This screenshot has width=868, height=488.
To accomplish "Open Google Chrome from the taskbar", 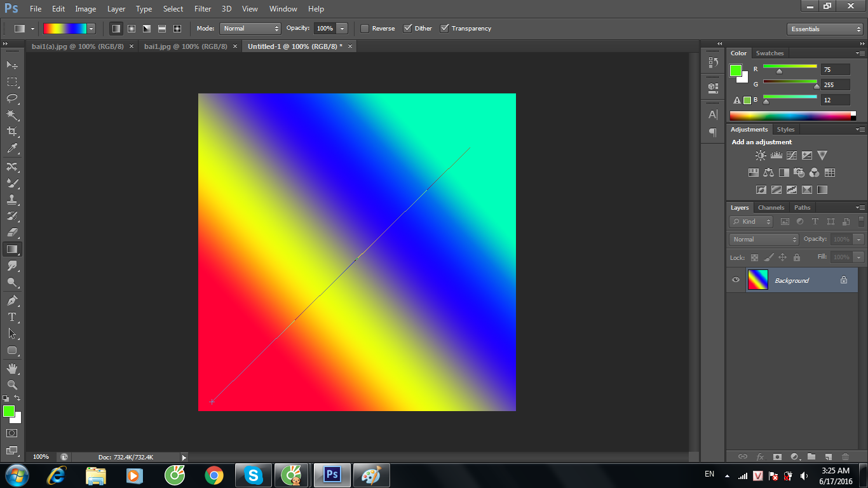I will coord(213,475).
